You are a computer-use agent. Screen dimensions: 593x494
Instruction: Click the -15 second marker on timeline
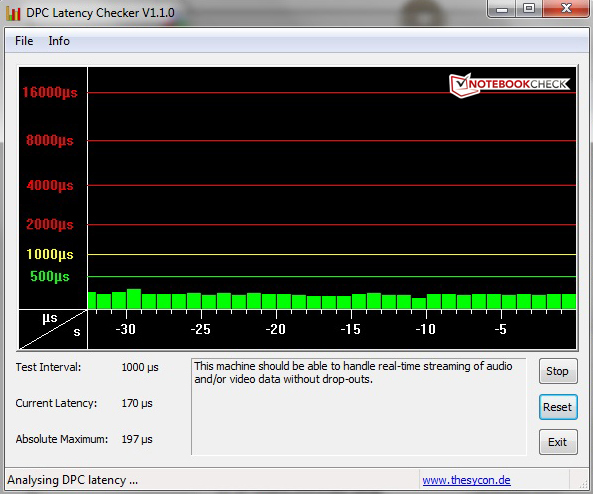tap(351, 329)
